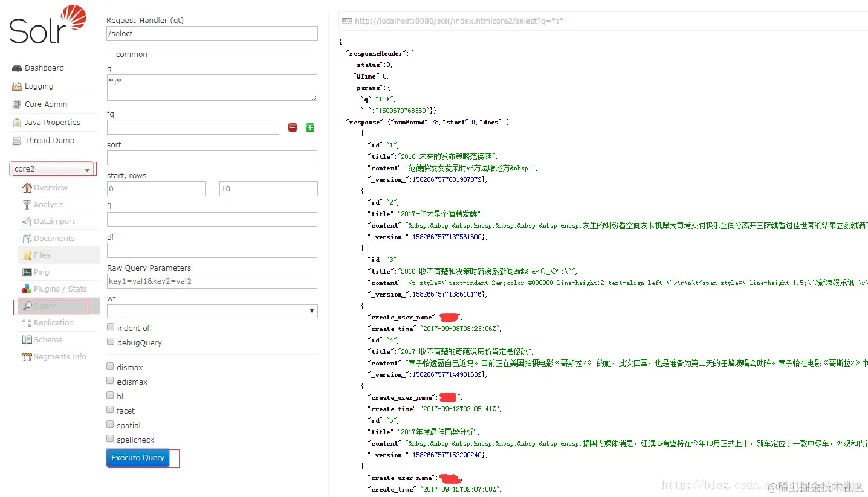This screenshot has width=868, height=497.
Task: Go to the Overview submenu item
Action: pos(51,188)
